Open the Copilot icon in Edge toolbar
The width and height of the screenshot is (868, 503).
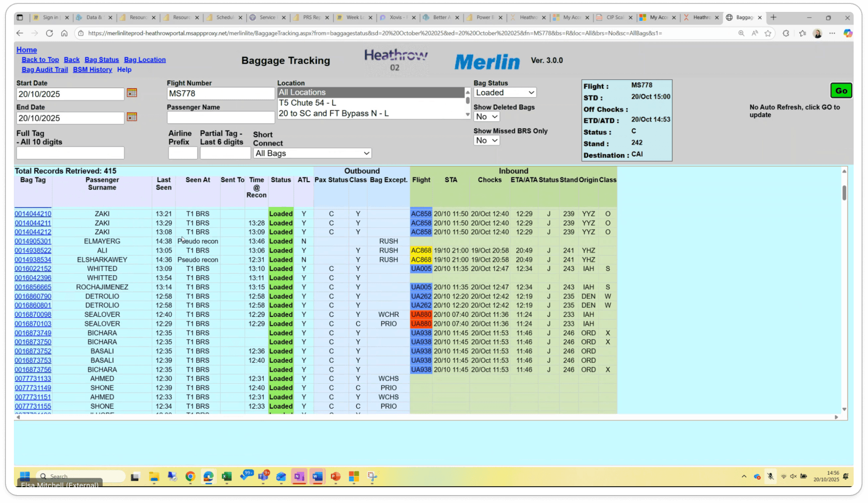[848, 33]
